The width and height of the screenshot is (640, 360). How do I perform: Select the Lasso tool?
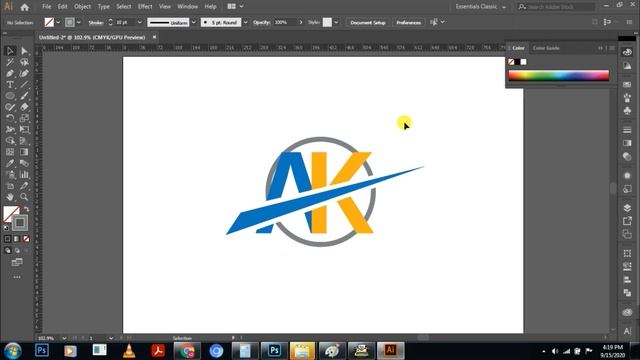tap(24, 62)
